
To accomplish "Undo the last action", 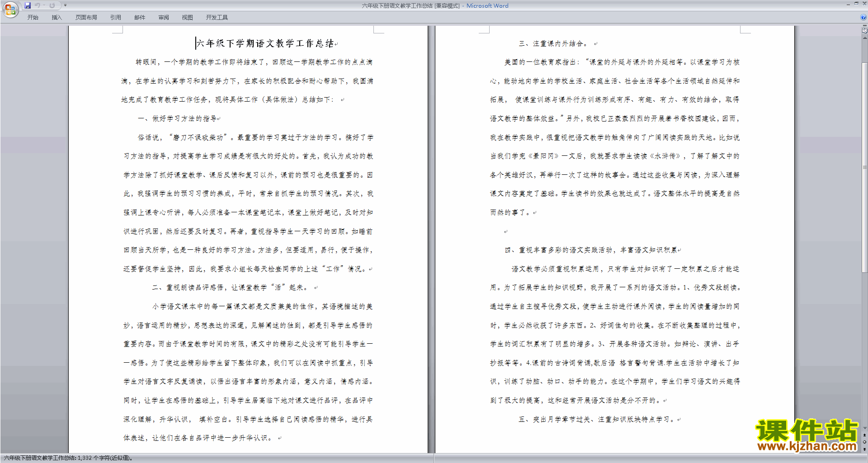I will [38, 5].
